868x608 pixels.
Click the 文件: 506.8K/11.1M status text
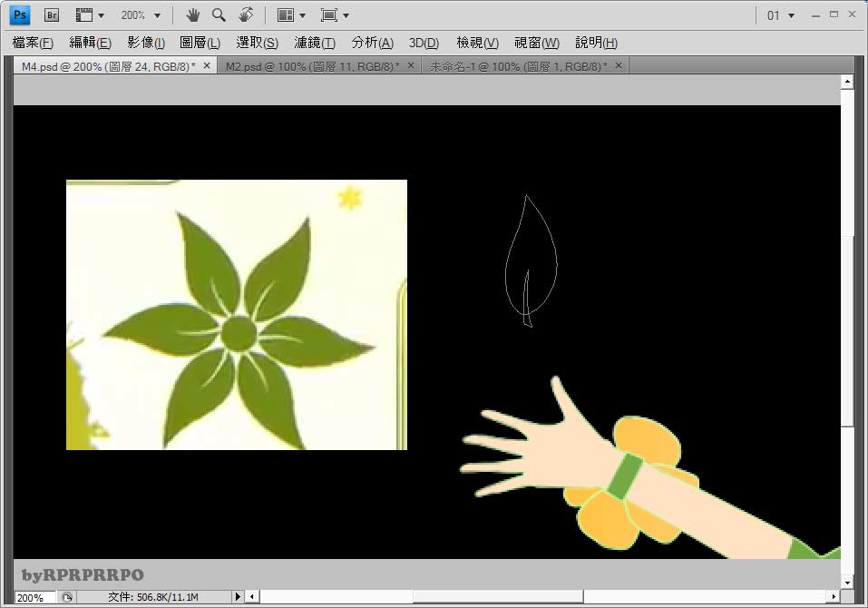(x=153, y=597)
